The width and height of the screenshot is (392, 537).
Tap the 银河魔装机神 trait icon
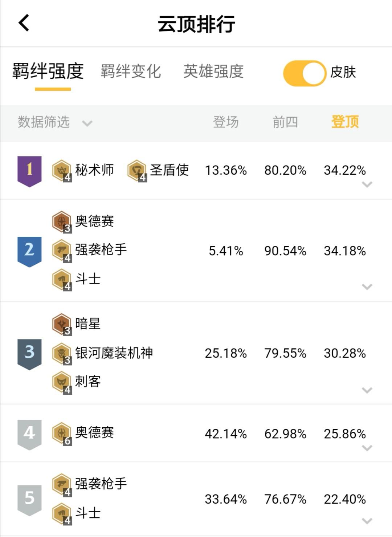[x=62, y=353]
